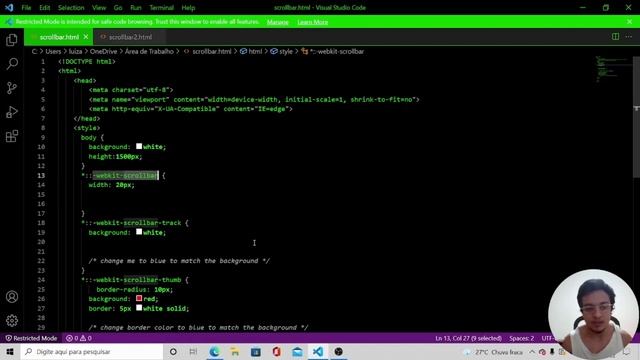Open Mail app from the taskbar
Viewport: 640px width, 360px height.
(x=297, y=351)
